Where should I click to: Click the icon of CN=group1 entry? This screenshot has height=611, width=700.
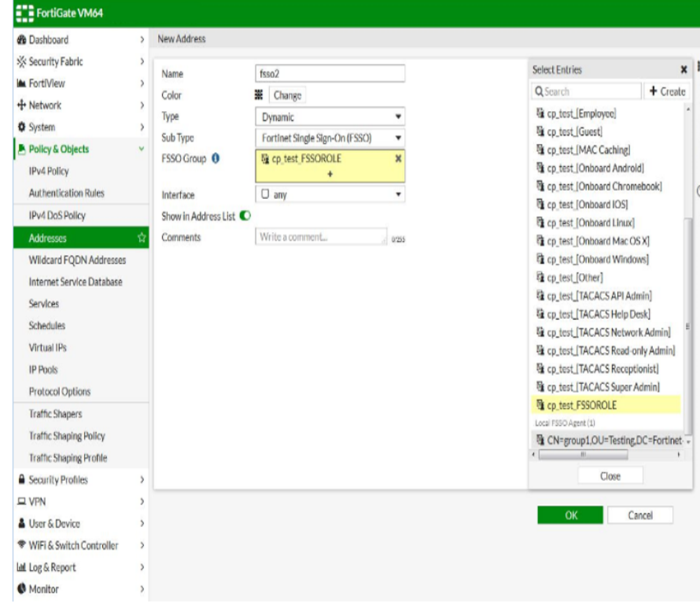click(x=540, y=440)
